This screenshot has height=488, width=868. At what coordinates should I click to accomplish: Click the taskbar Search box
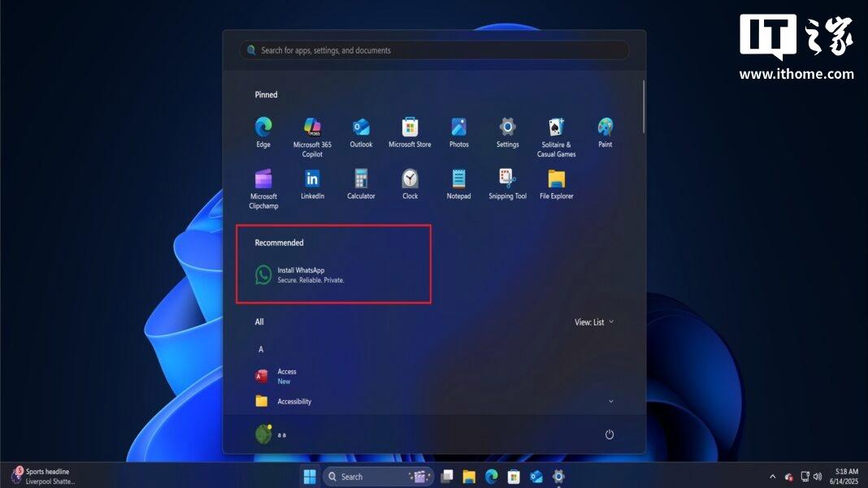pyautogui.click(x=378, y=477)
